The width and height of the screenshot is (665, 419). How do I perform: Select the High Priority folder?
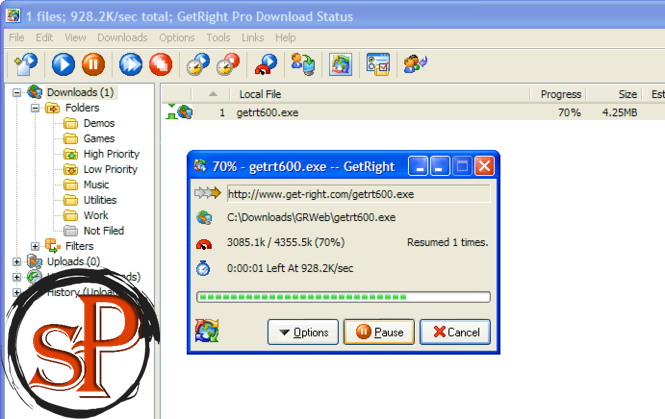point(111,154)
